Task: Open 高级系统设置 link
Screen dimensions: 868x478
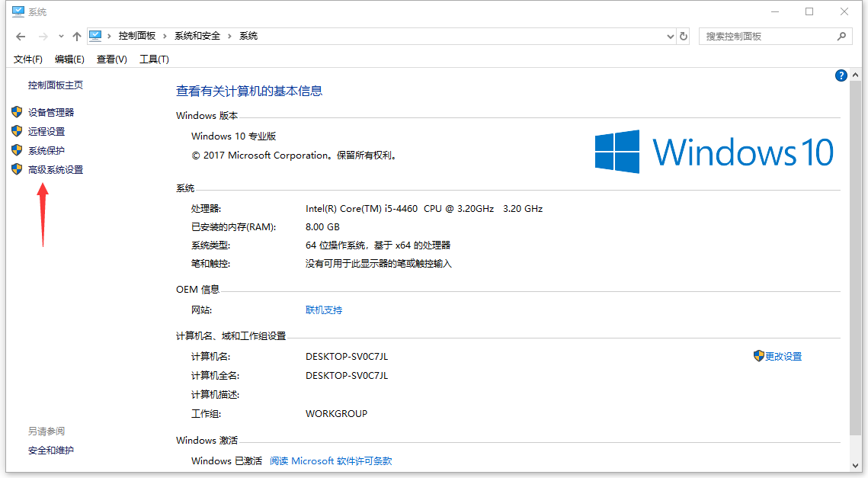Action: [x=56, y=169]
